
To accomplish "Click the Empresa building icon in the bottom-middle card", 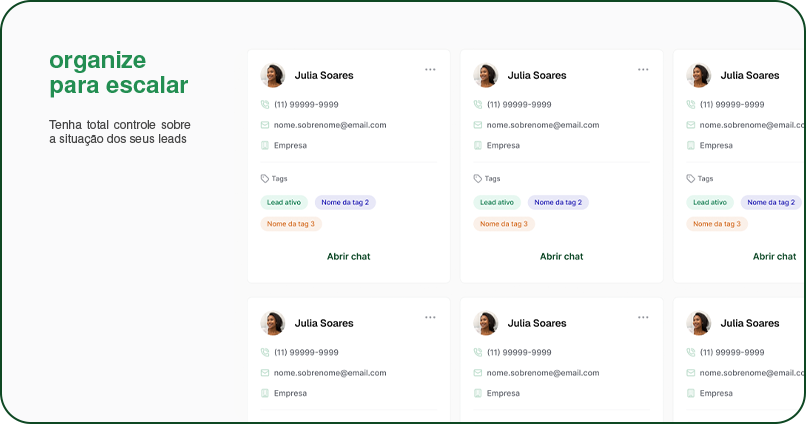I will tap(478, 393).
